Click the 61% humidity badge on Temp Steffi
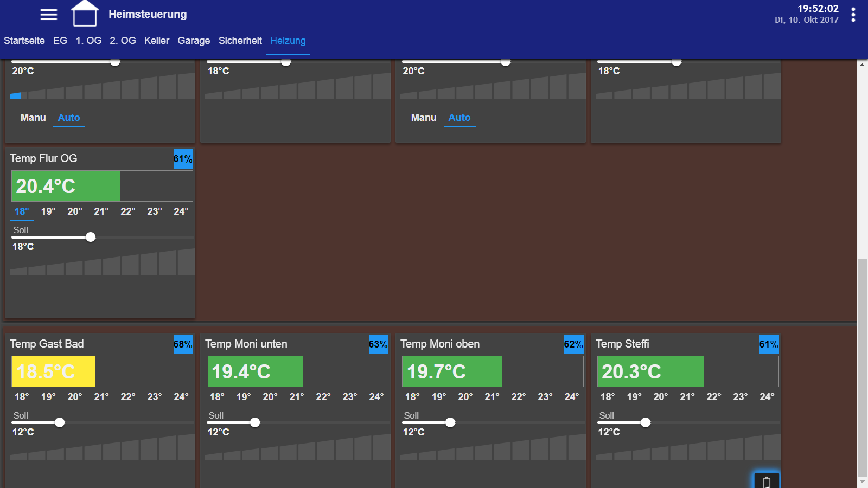The image size is (868, 488). [x=769, y=344]
